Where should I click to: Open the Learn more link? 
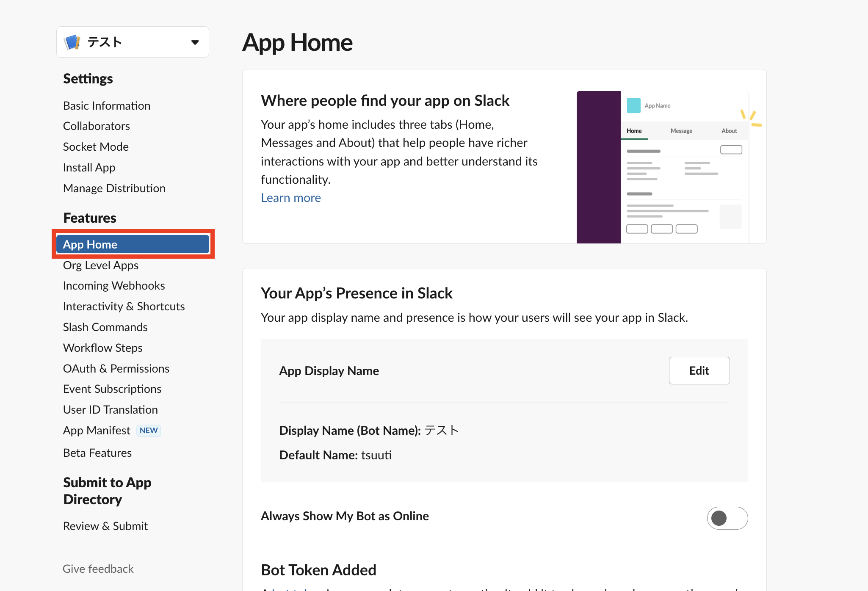[x=290, y=198]
